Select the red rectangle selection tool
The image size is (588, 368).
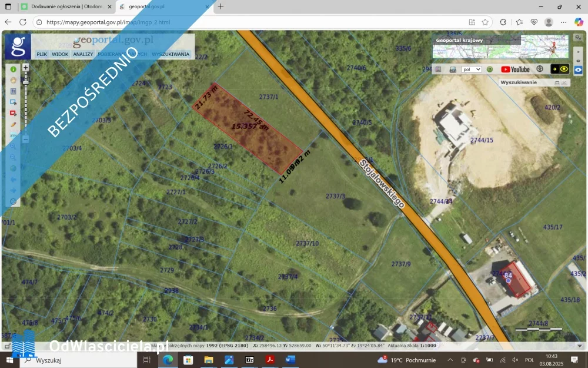[x=13, y=113]
